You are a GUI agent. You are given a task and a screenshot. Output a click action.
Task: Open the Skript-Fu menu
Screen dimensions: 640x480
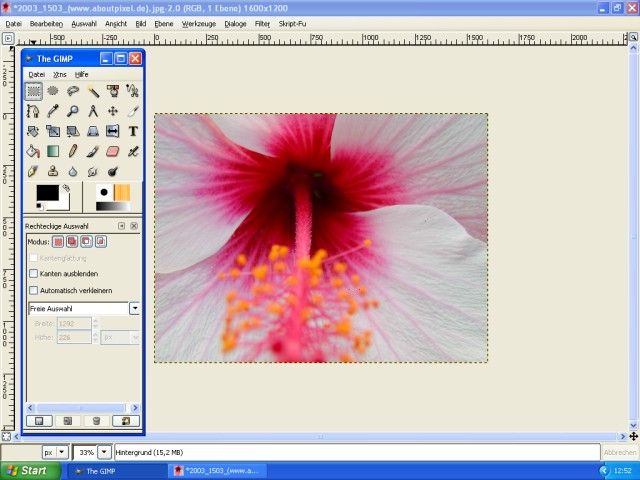click(292, 24)
